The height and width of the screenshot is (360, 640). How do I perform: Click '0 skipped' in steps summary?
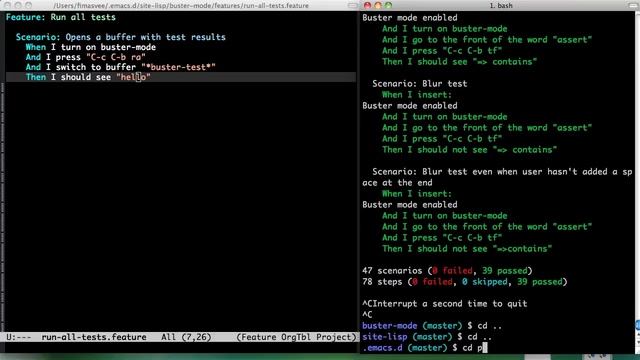(x=484, y=282)
